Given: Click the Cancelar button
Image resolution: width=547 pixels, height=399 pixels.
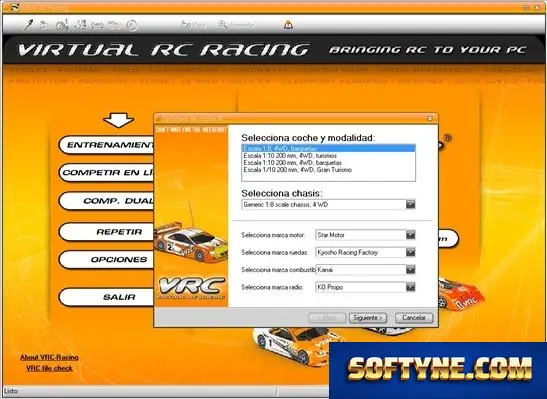Looking at the screenshot, I should click(414, 318).
